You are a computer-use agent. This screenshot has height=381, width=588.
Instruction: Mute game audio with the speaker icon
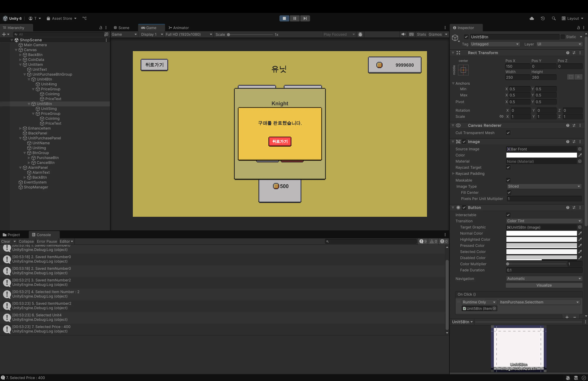click(x=403, y=34)
